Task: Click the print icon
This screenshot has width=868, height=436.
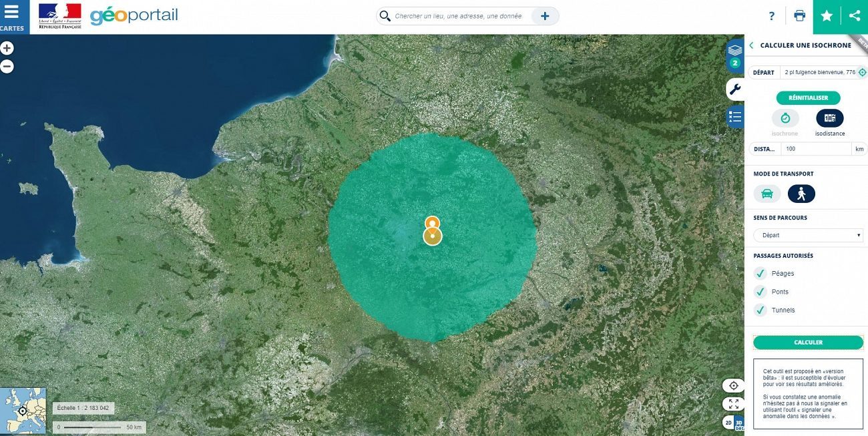Action: (799, 16)
